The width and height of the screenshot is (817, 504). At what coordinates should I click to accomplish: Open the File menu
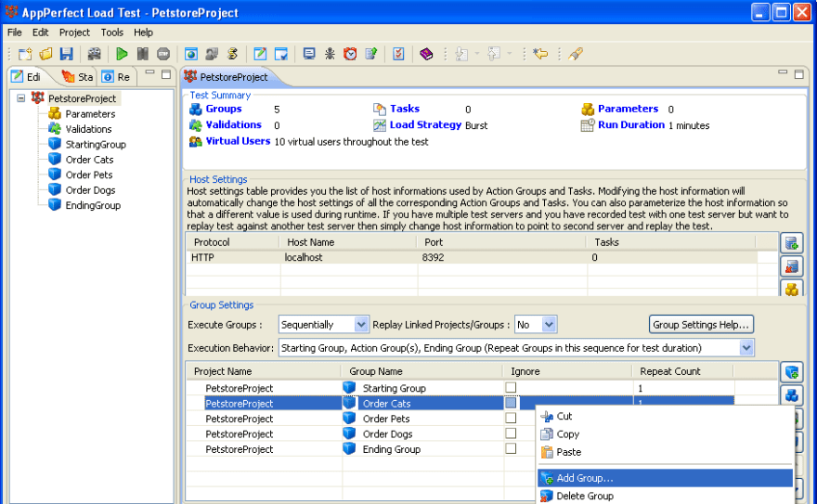[15, 32]
